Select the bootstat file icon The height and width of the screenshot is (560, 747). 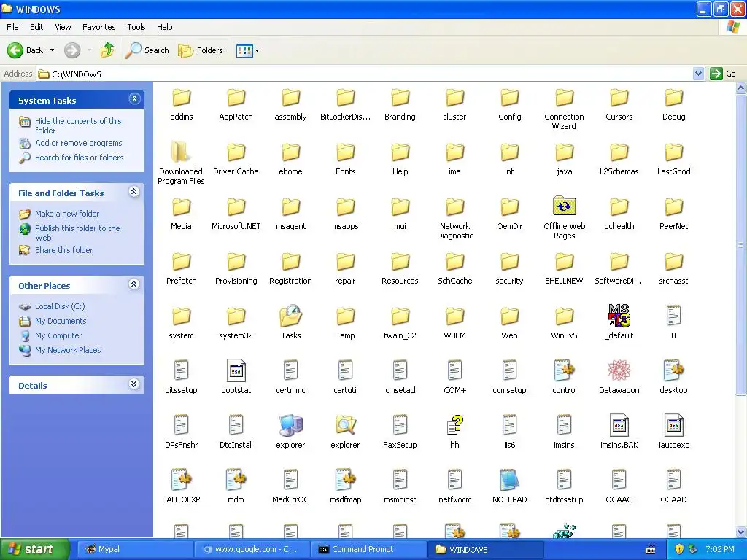236,370
